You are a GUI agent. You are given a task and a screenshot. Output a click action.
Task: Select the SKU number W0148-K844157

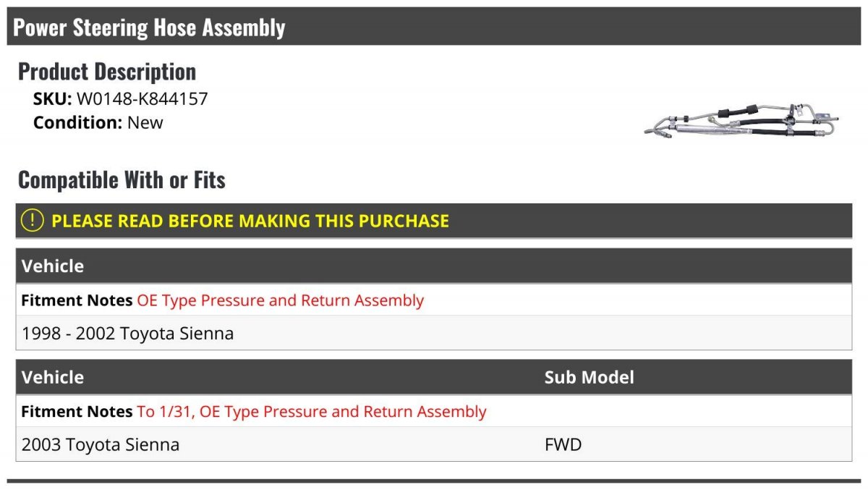[x=142, y=98]
